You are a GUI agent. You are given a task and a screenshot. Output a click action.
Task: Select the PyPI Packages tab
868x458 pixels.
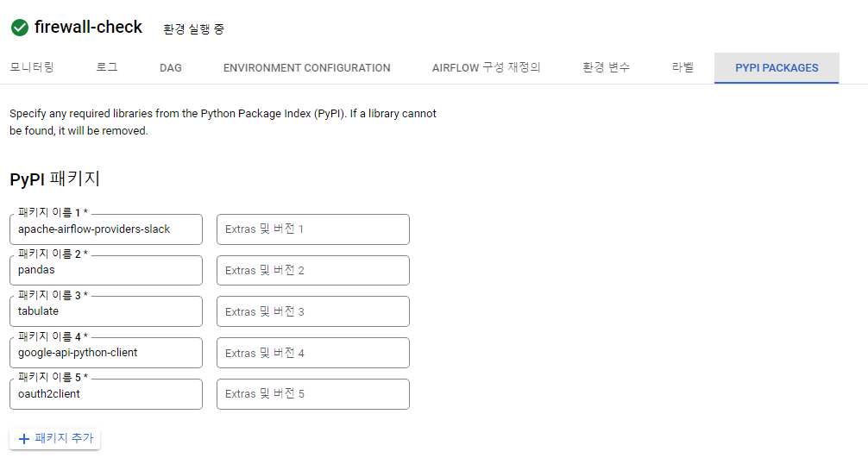point(777,67)
